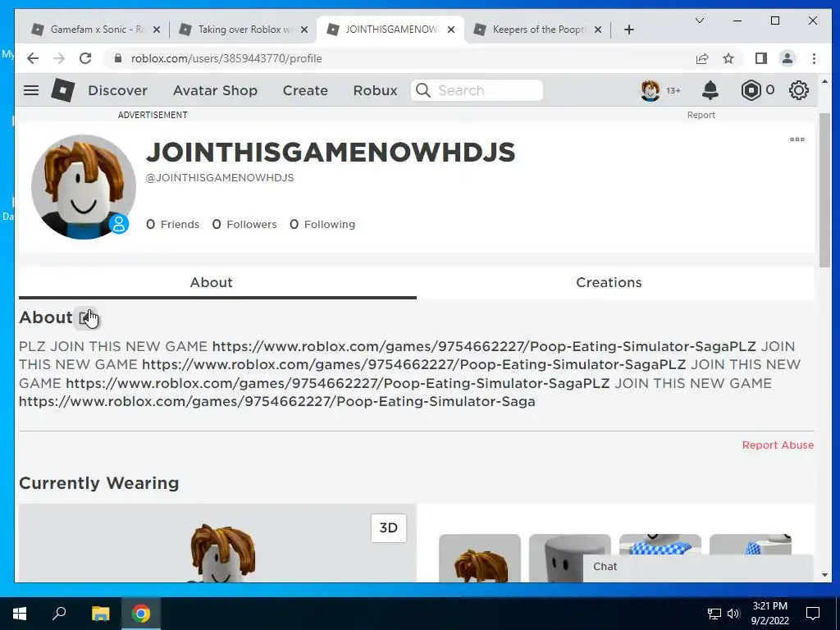Close the Keepers of the Poop tab
840x630 pixels.
tap(598, 30)
